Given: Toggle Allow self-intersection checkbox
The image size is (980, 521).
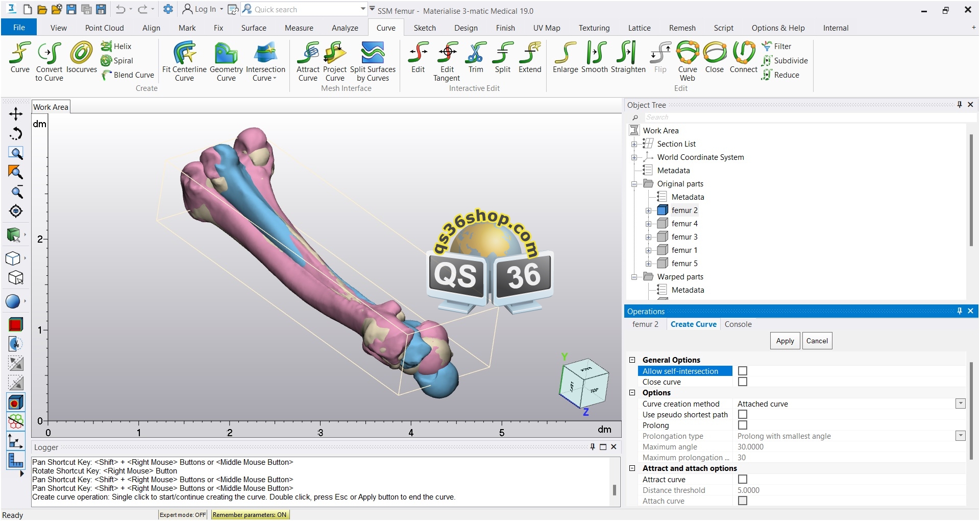Looking at the screenshot, I should coord(743,371).
